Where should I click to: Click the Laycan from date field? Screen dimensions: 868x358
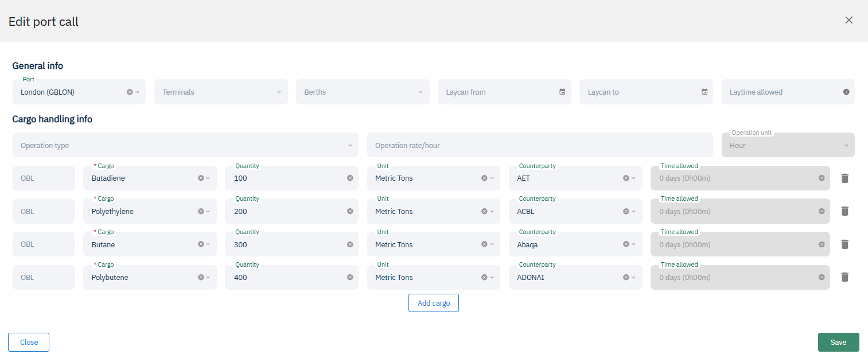504,92
